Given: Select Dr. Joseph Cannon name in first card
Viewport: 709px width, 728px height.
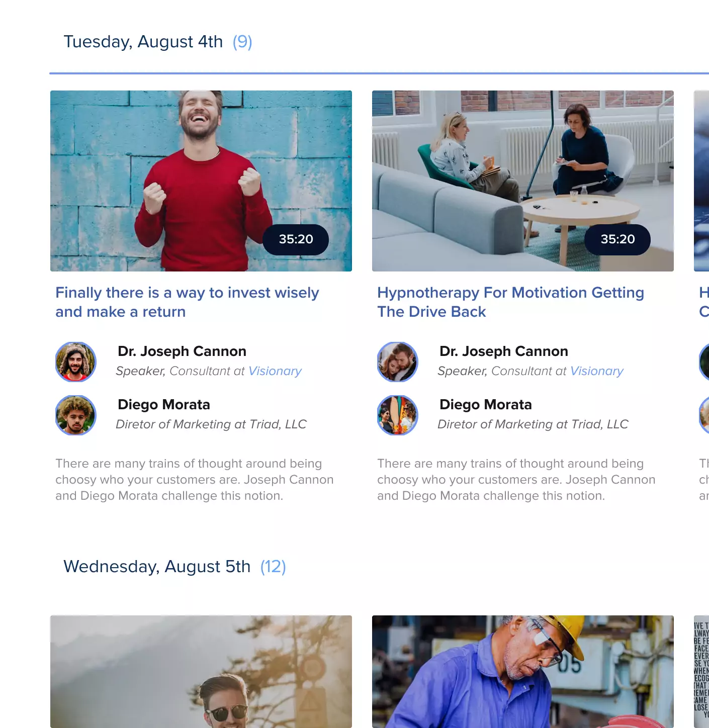Looking at the screenshot, I should pos(182,351).
